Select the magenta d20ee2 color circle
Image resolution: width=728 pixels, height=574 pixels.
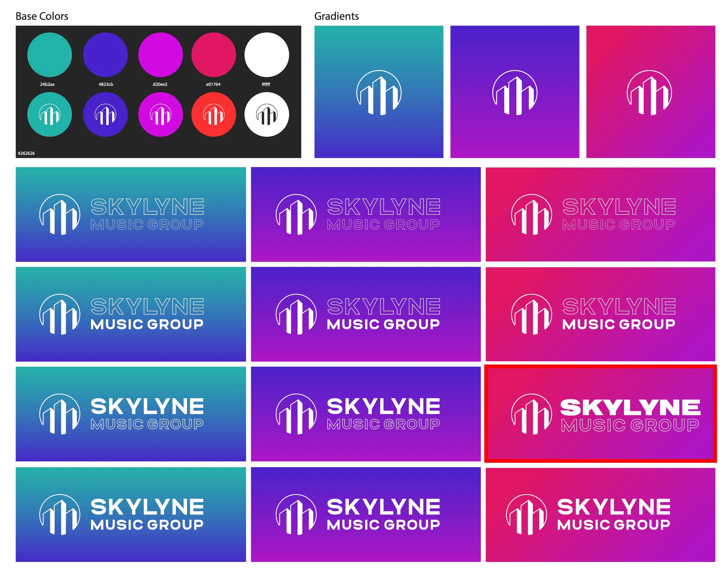point(161,55)
